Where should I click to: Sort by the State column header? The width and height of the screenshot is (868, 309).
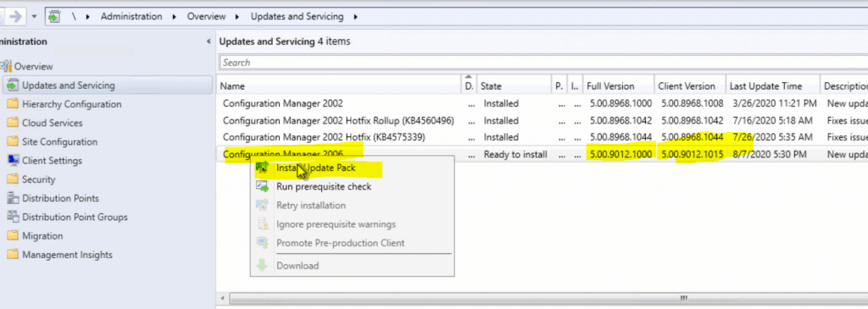514,86
